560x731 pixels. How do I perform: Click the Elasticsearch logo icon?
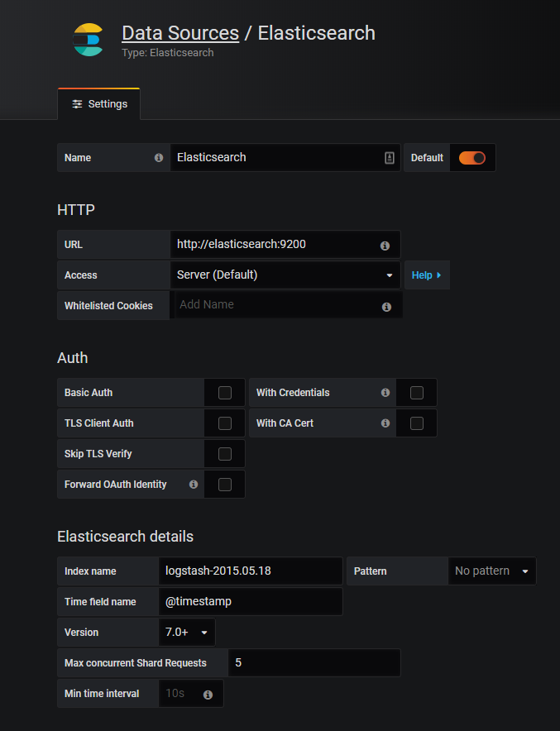88,40
